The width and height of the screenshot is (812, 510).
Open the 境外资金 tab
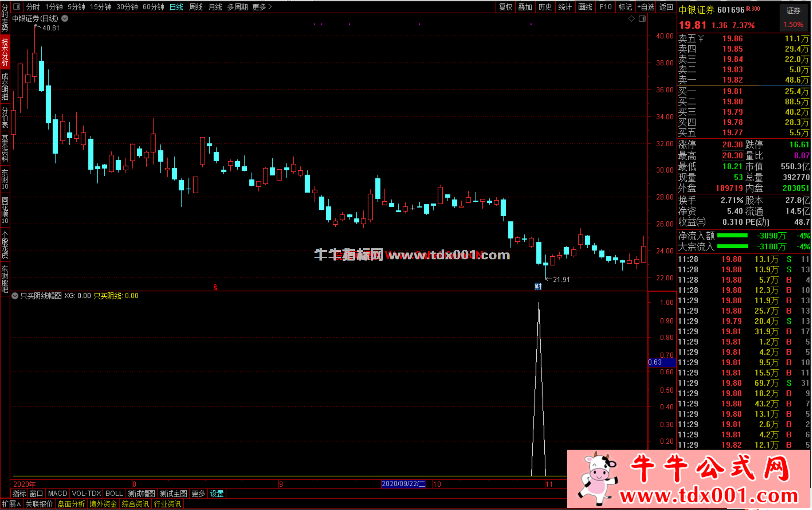tap(104, 504)
